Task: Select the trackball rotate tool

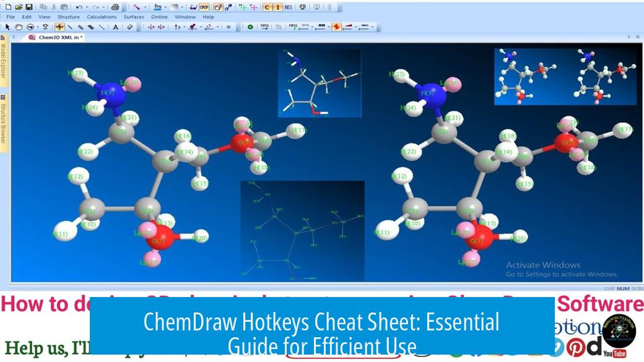Action: click(x=30, y=27)
